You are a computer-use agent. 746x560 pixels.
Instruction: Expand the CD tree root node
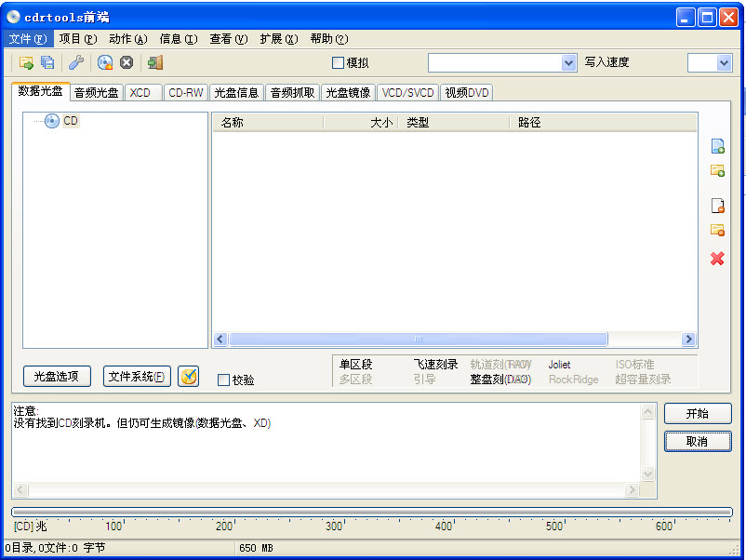tap(52, 121)
